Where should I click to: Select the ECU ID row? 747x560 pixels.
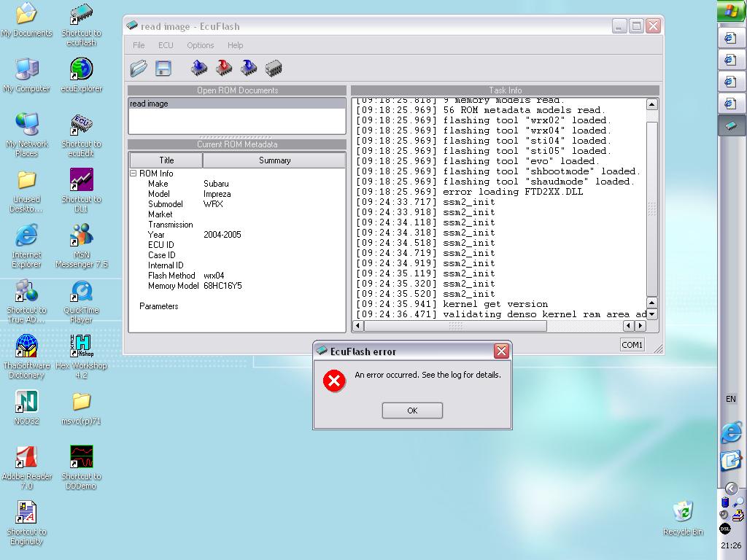[x=237, y=245]
